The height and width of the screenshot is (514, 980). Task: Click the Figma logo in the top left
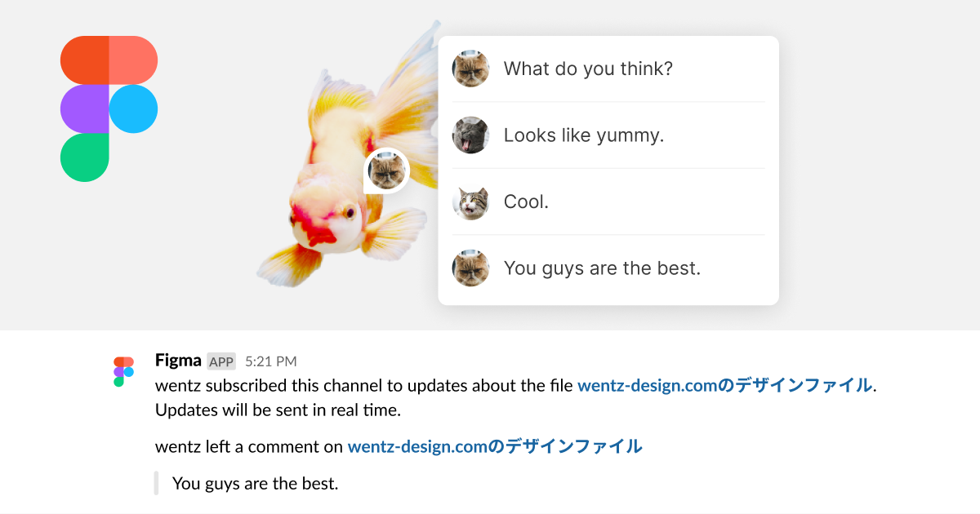pos(108,108)
